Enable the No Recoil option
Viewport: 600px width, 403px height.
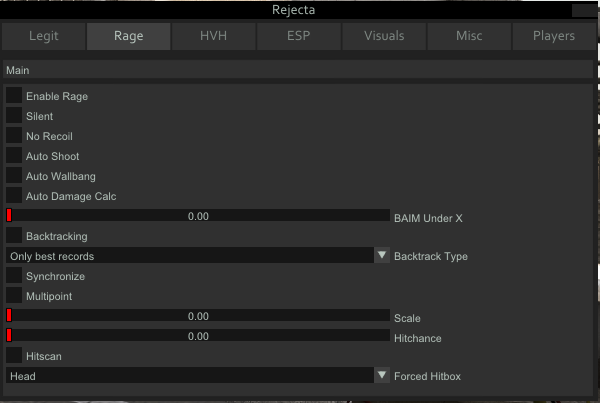pos(14,136)
